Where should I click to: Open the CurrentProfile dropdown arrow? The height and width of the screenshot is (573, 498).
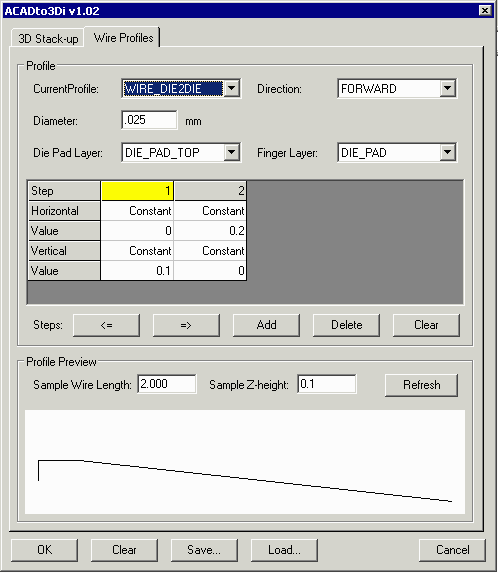pos(232,88)
